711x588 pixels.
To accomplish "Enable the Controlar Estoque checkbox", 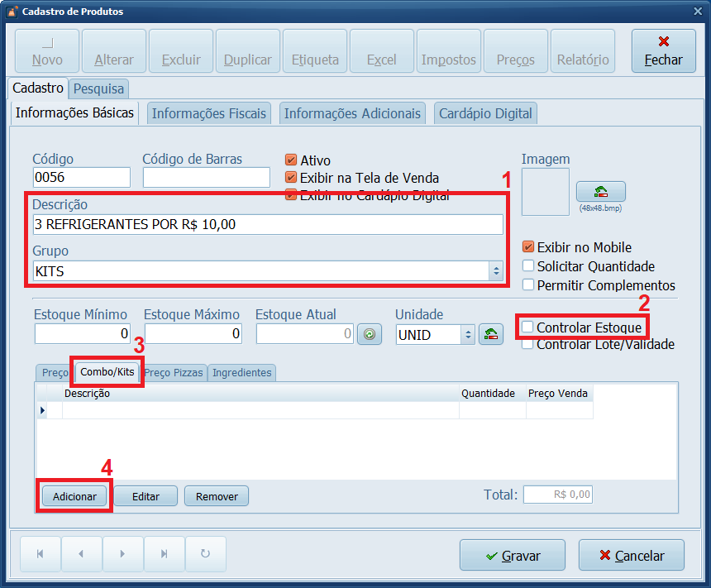I will [x=528, y=327].
